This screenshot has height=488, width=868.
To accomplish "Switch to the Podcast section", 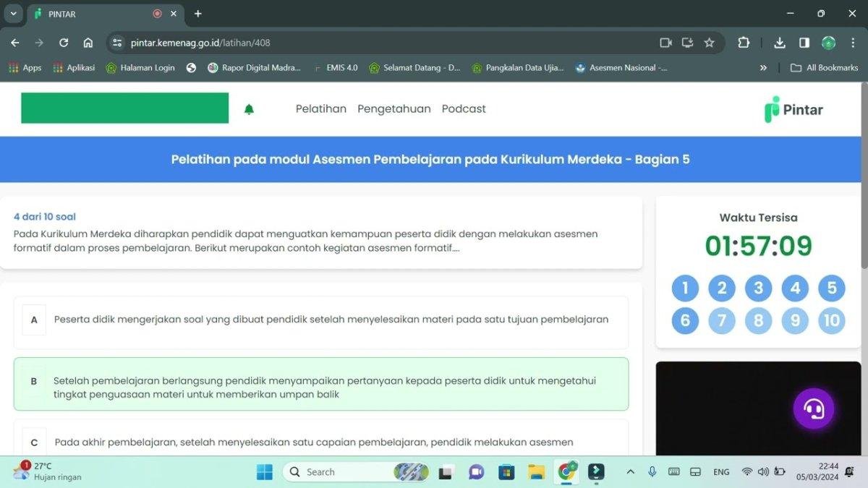I will click(x=464, y=108).
